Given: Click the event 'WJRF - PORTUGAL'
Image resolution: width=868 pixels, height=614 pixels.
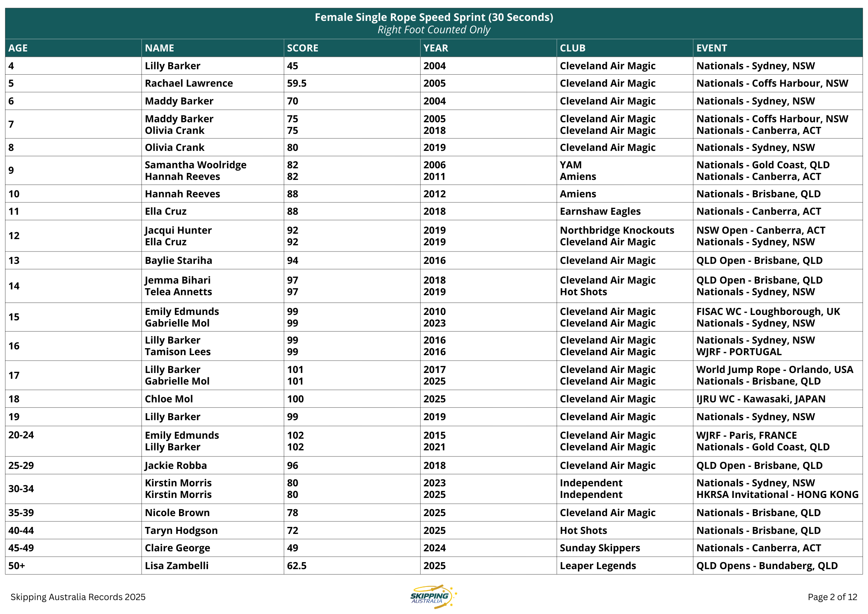Looking at the screenshot, I should click(x=739, y=352).
